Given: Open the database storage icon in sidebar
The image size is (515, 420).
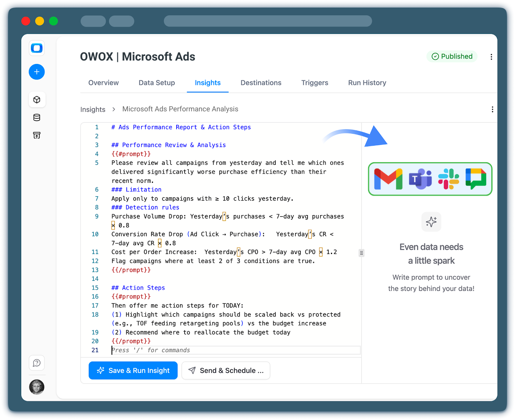Looking at the screenshot, I should click(36, 117).
